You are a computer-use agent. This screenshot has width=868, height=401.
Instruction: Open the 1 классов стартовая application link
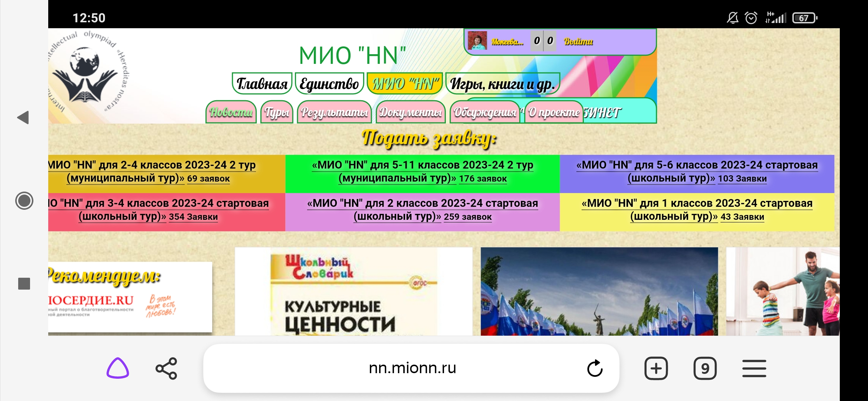click(697, 210)
